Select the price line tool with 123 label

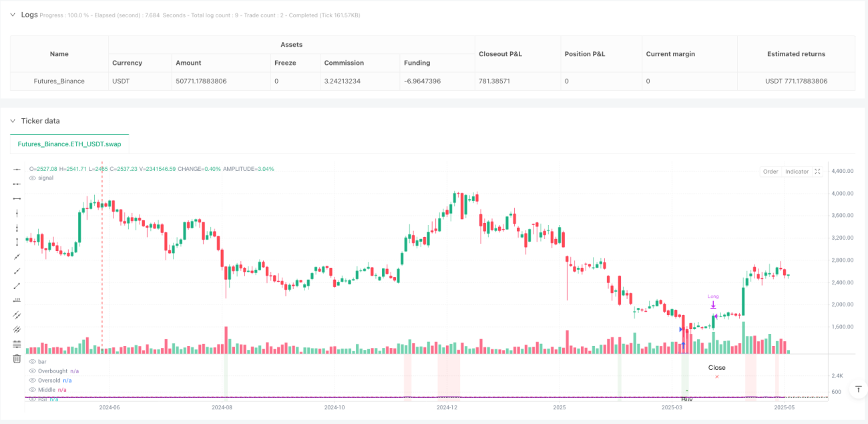click(x=17, y=300)
